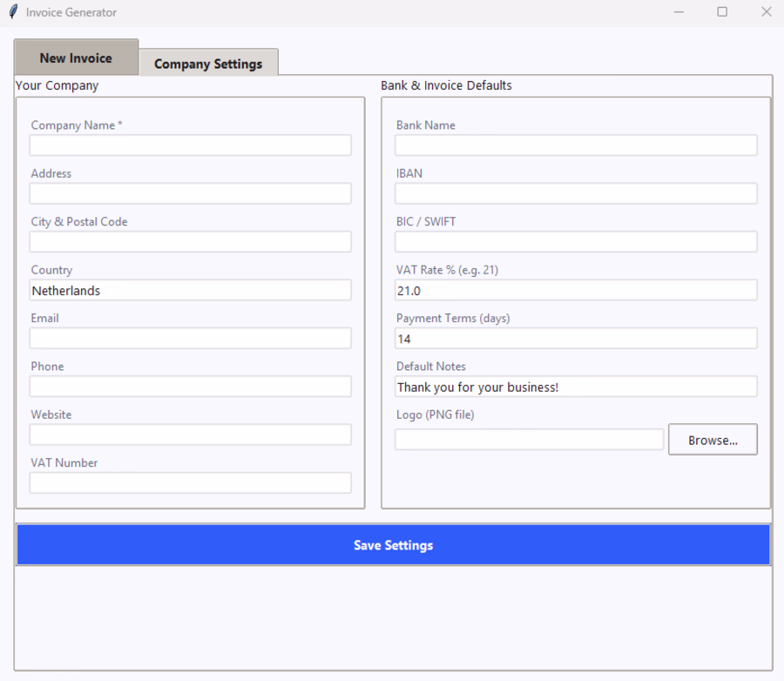This screenshot has width=784, height=681.
Task: Click the blue Save Settings button
Action: tap(394, 545)
